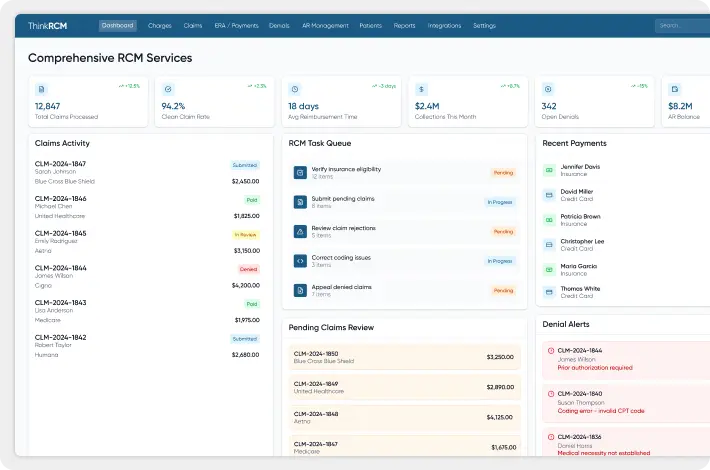Open the Dashboard tab

click(118, 25)
